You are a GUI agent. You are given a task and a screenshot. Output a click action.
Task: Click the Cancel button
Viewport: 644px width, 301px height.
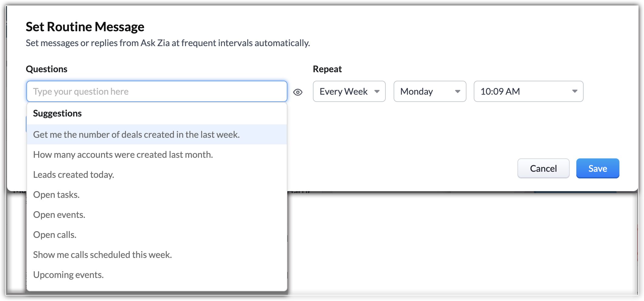pos(543,168)
